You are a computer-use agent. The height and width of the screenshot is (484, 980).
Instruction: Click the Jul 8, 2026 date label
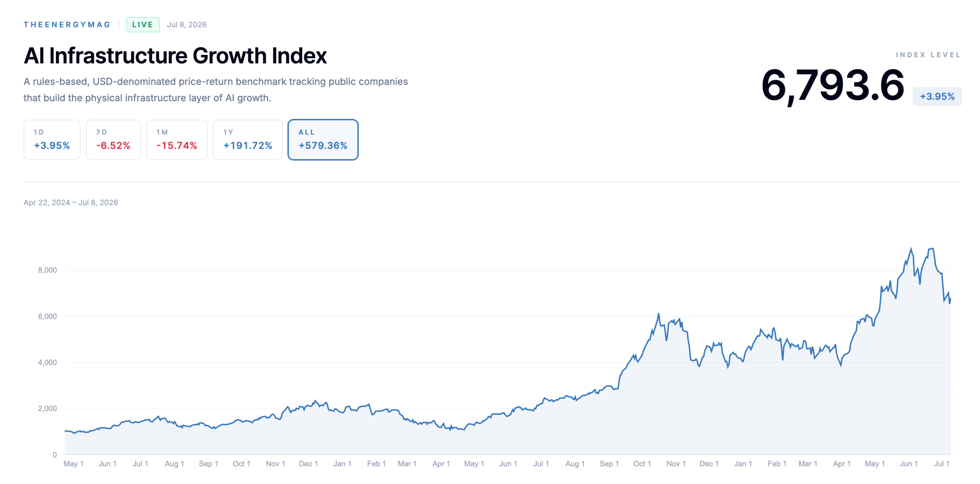186,24
